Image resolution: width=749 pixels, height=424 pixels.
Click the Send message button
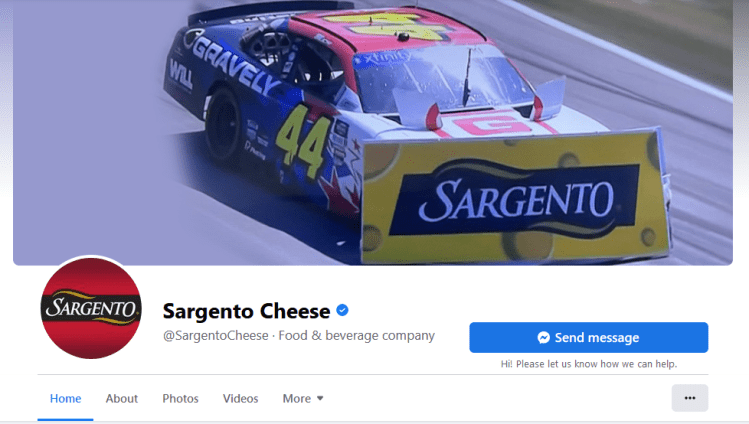click(588, 338)
